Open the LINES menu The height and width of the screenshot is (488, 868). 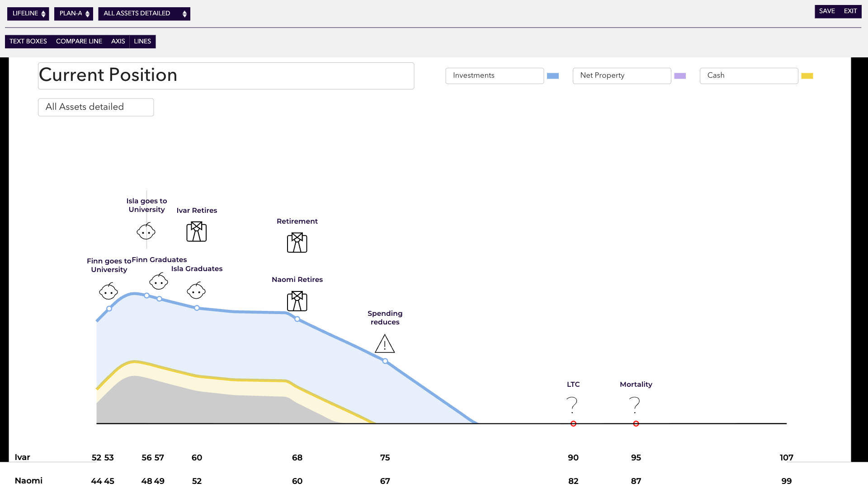142,41
